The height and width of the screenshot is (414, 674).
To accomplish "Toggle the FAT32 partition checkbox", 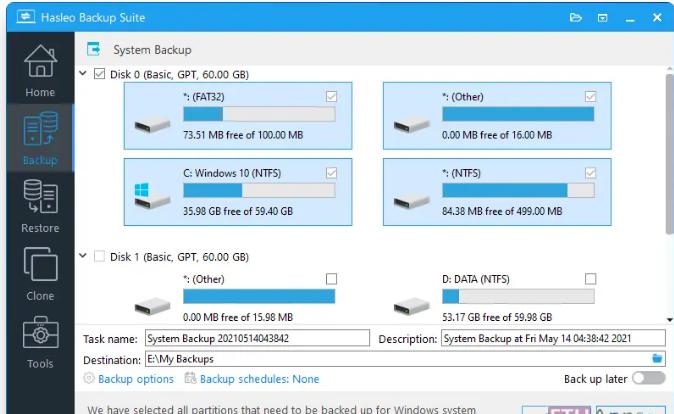I will [x=331, y=96].
